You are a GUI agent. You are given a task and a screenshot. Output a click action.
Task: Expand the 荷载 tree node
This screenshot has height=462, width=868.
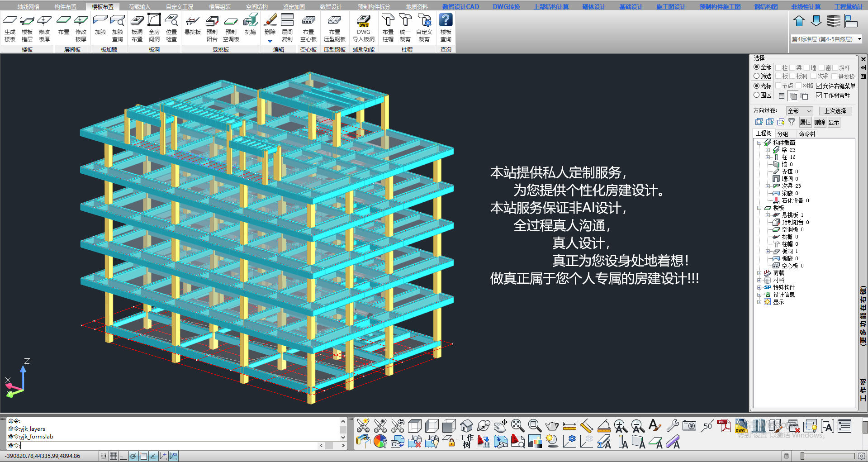coord(759,273)
